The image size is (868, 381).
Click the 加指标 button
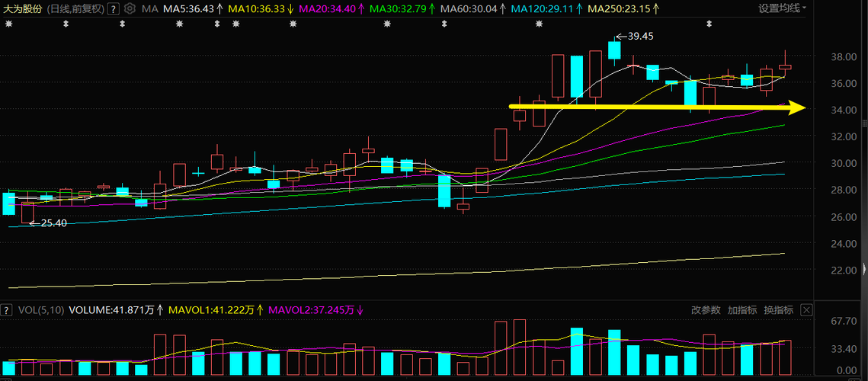[x=742, y=310]
